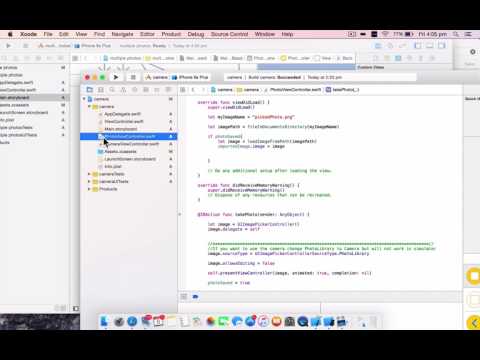Open Launchpad from the Dock
Viewport: 480px width, 360px height.
(x=119, y=321)
